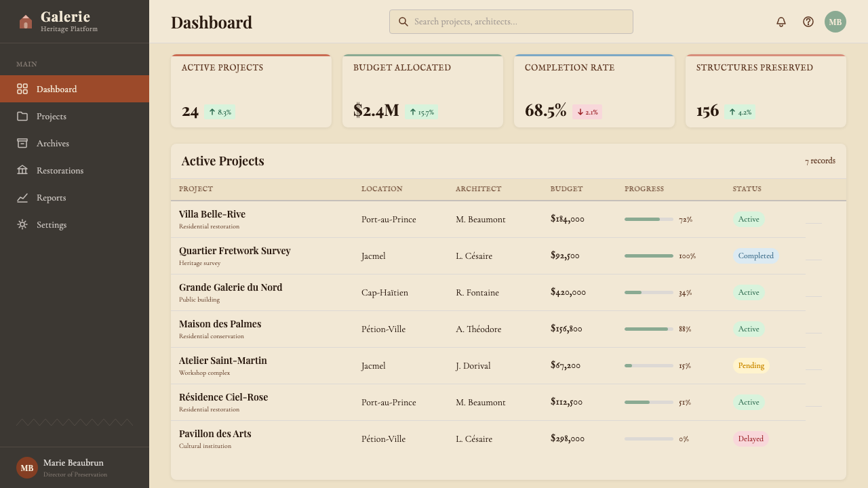The width and height of the screenshot is (868, 488).
Task: Open the Grande Galerie du Nord project
Action: 231,287
